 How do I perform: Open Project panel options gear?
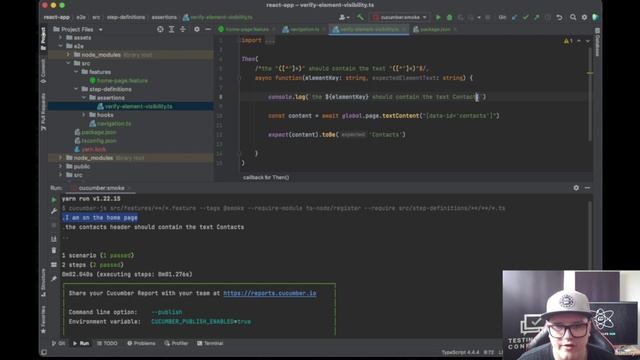197,29
